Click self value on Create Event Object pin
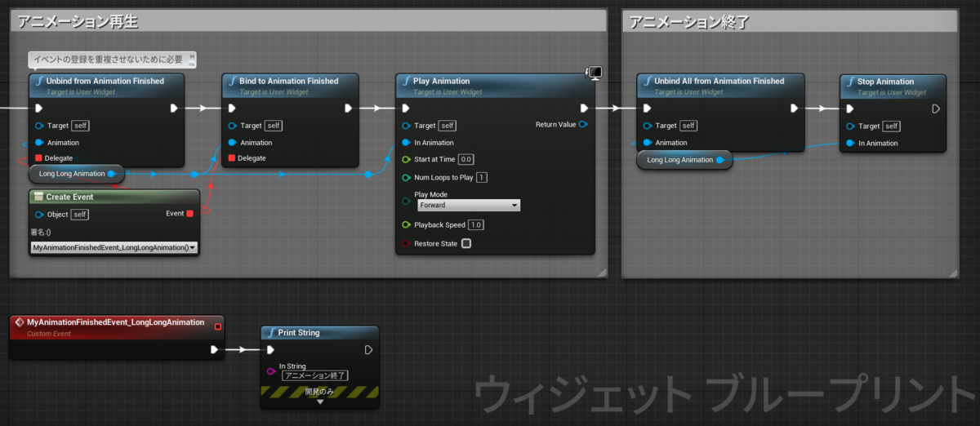This screenshot has width=980, height=426. coord(80,215)
